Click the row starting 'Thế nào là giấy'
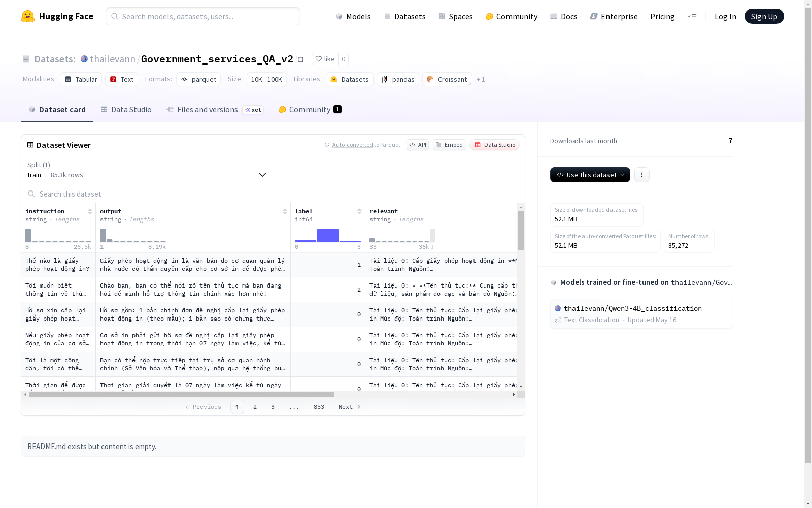The image size is (812, 508). [269, 265]
